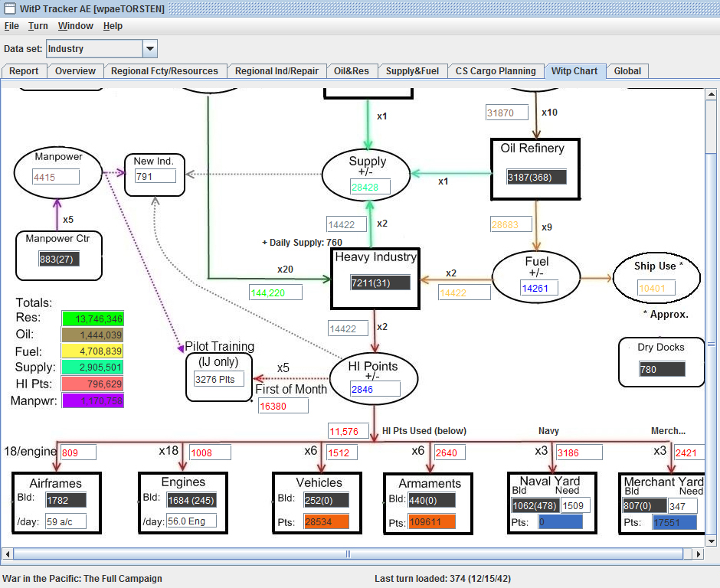This screenshot has height=588, width=720.
Task: Click the green Res total swatch
Action: [x=93, y=318]
